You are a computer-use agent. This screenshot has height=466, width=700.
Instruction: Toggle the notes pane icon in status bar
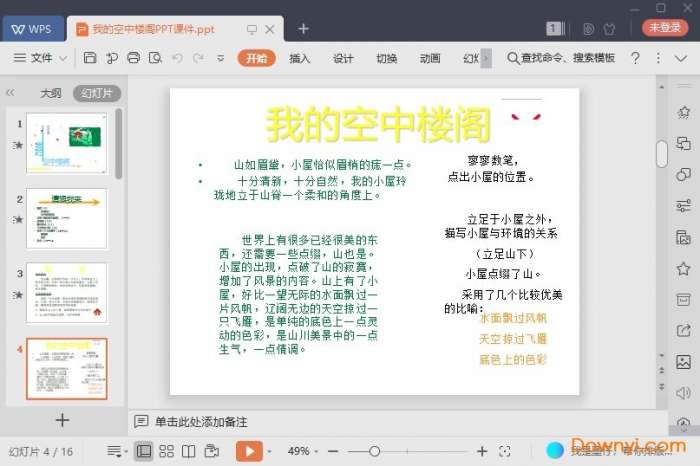tap(115, 451)
